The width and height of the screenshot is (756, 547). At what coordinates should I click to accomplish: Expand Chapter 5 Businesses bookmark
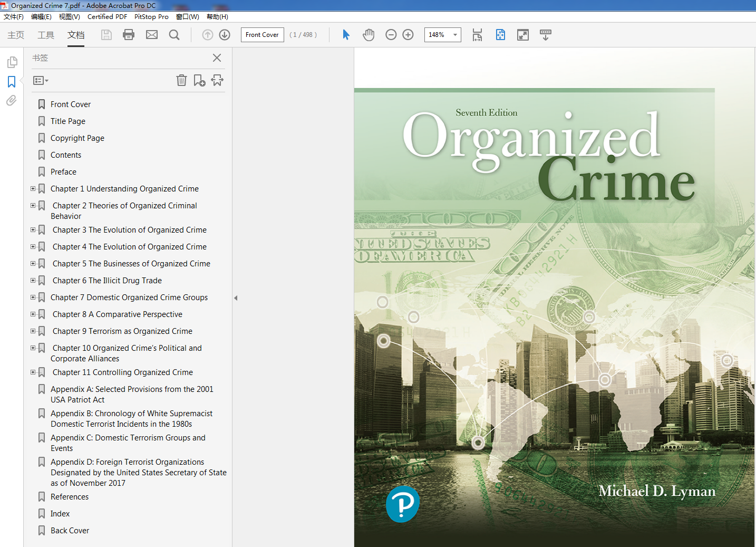33,263
